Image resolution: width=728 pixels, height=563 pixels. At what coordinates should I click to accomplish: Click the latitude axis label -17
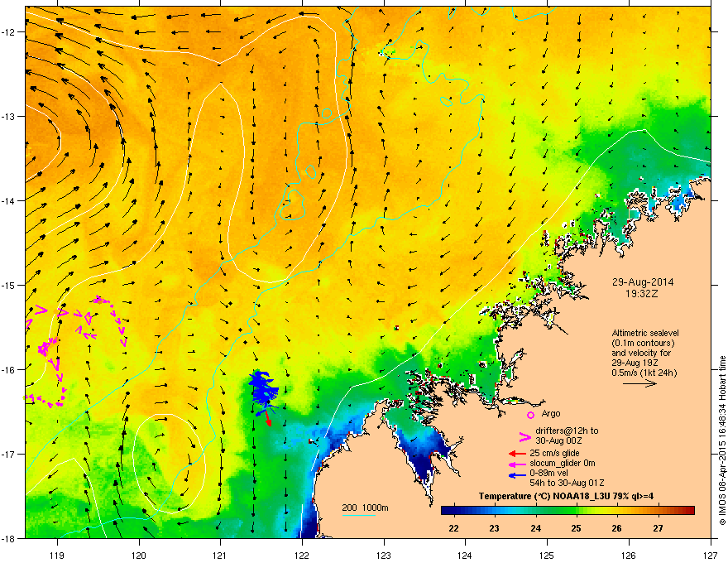point(8,455)
